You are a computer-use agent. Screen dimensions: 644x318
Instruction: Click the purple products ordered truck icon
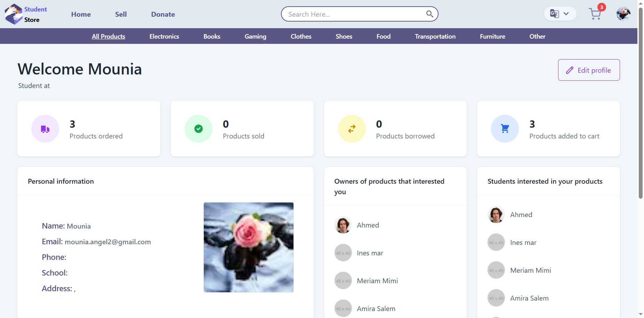pyautogui.click(x=45, y=129)
